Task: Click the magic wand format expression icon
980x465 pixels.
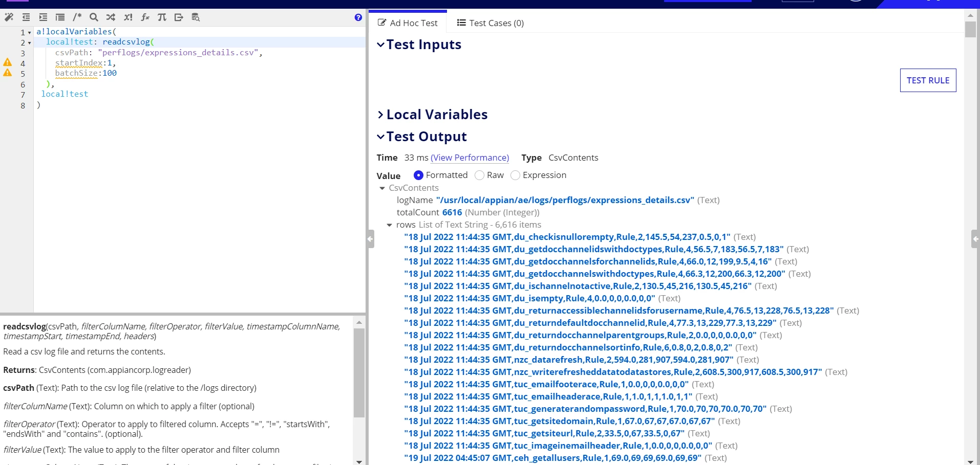Action: tap(9, 17)
